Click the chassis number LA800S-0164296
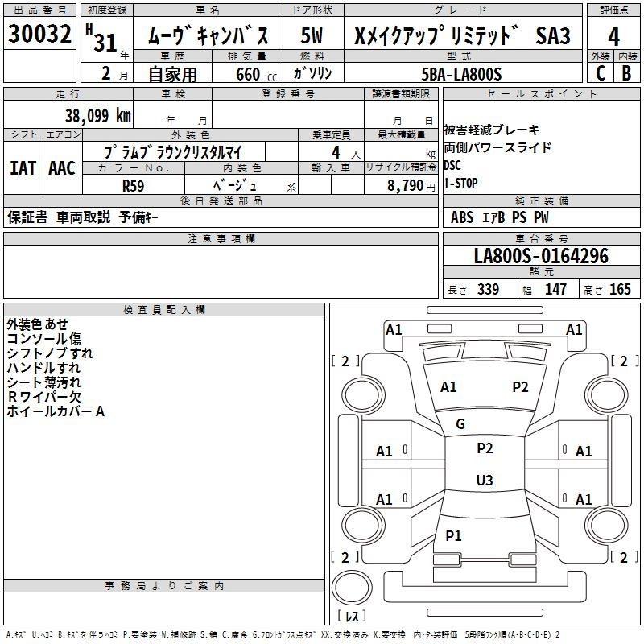The width and height of the screenshot is (644, 644). [x=541, y=256]
